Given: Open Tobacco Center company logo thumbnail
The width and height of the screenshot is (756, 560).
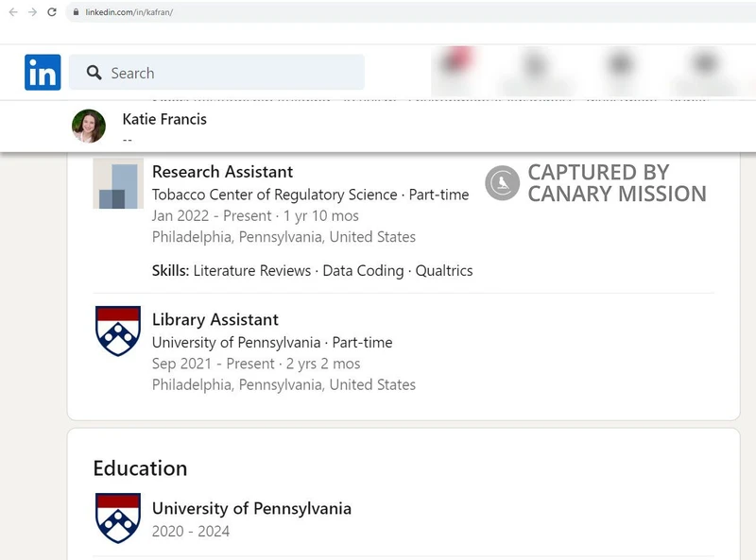Looking at the screenshot, I should [x=118, y=183].
